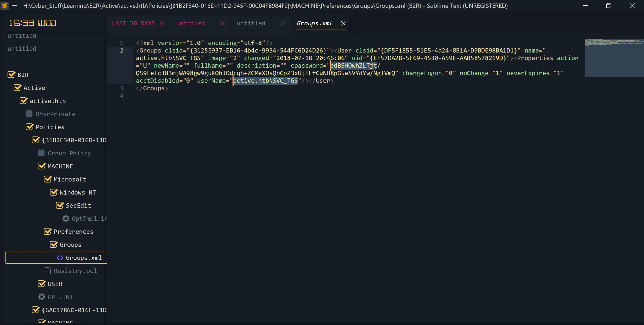Screen dimensions: 644x325
Task: Select the SecEdit folder in sidebar
Action: click(78, 205)
